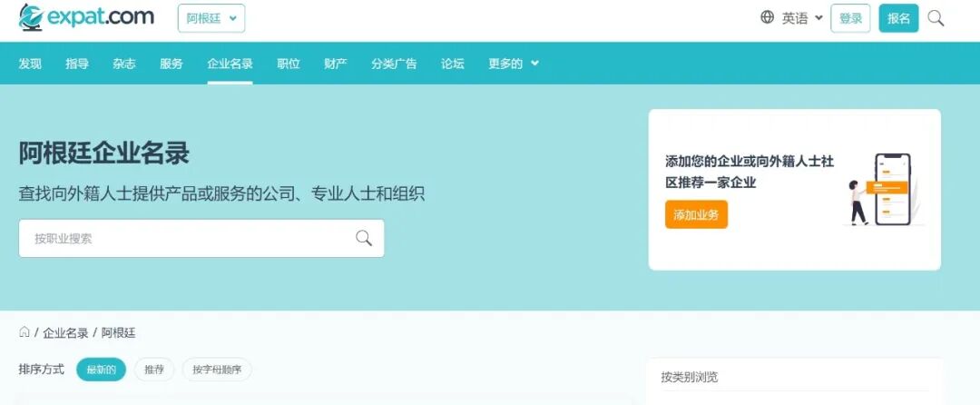Open the 财产 menu item
The height and width of the screenshot is (405, 980).
[x=336, y=64]
